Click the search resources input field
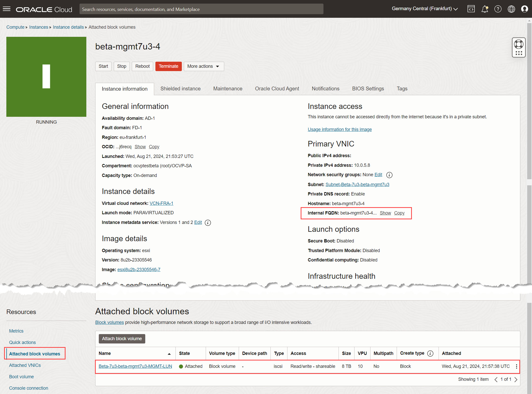This screenshot has height=394, width=532. pyautogui.click(x=201, y=9)
